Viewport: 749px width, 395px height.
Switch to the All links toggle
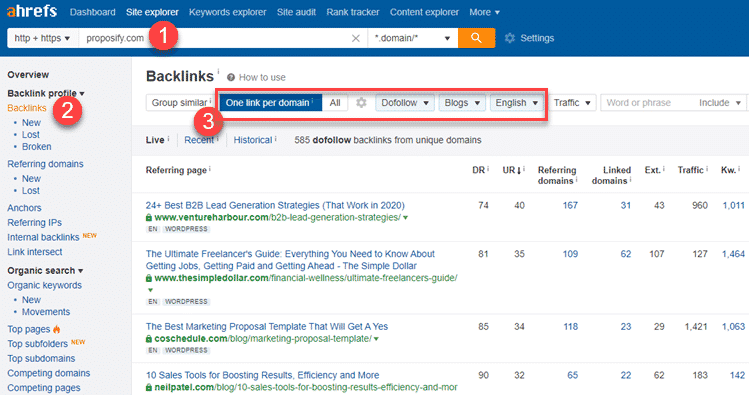[x=335, y=103]
